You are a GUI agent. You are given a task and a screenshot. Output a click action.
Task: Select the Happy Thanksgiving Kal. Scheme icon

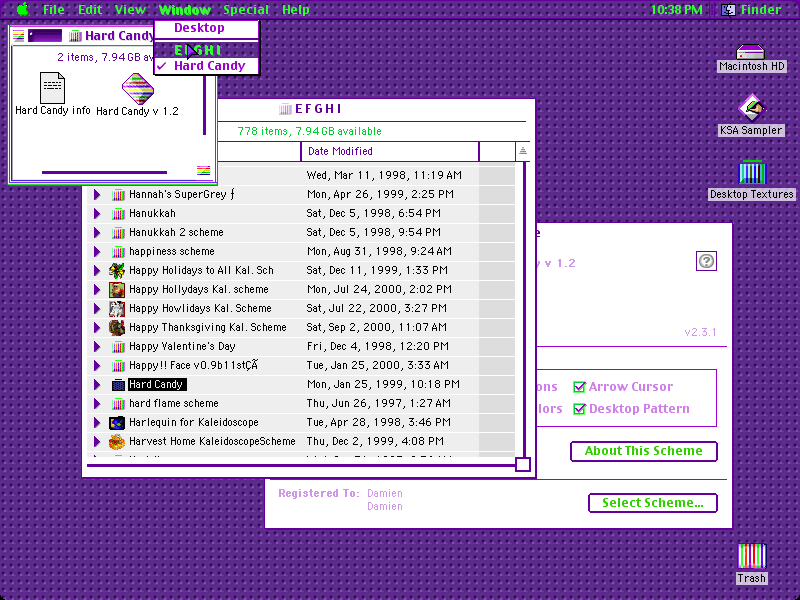[117, 328]
